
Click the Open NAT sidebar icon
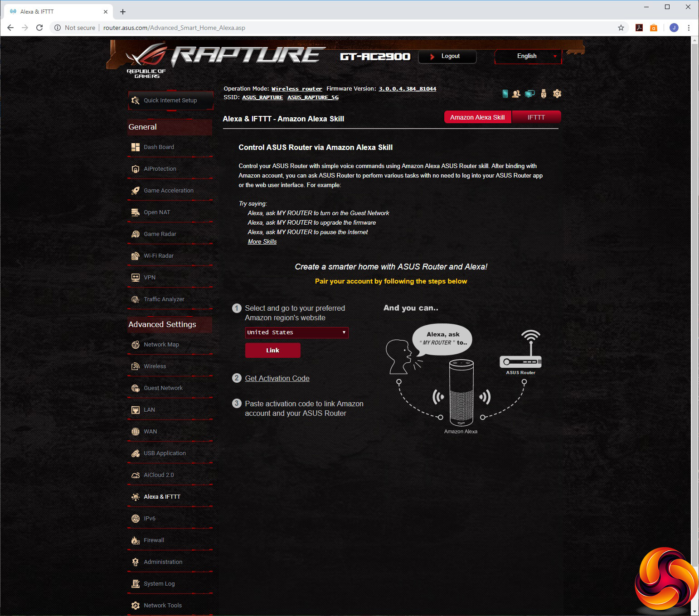(135, 212)
